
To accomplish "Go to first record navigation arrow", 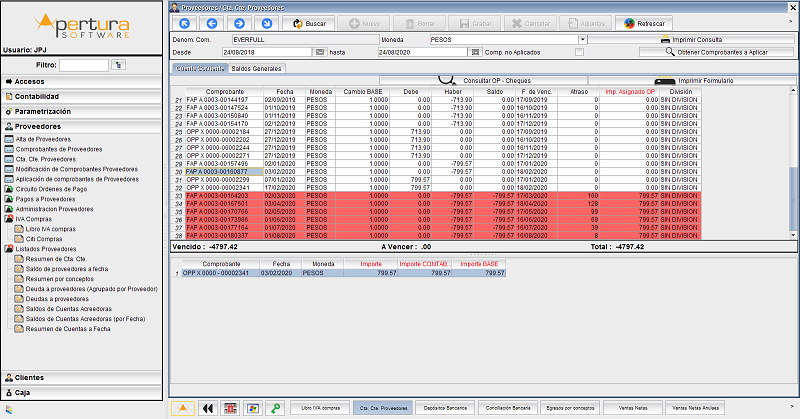I will pyautogui.click(x=183, y=22).
